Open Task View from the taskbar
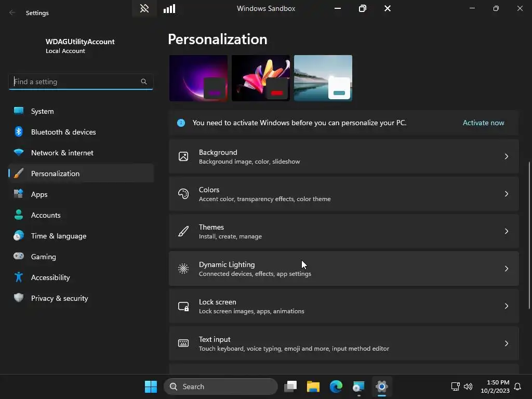 point(290,387)
